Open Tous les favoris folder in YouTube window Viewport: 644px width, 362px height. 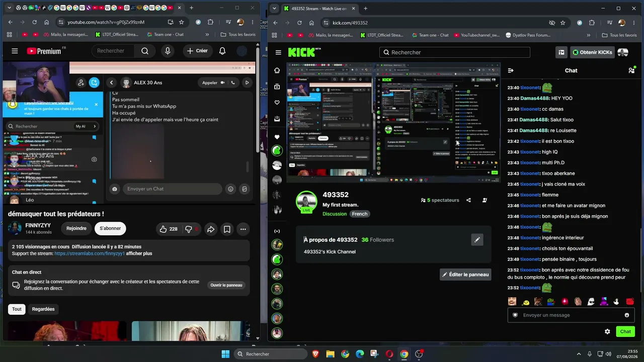click(238, 35)
